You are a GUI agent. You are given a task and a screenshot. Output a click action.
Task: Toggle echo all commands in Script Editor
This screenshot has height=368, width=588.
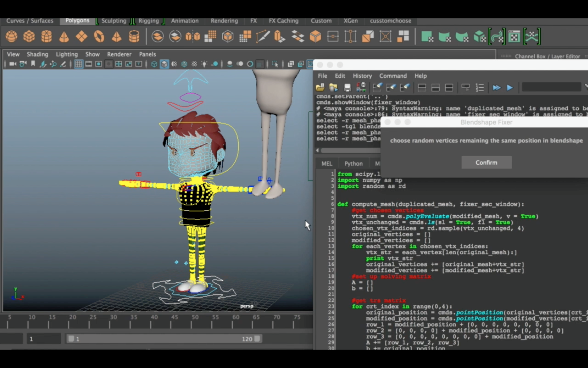pos(465,87)
